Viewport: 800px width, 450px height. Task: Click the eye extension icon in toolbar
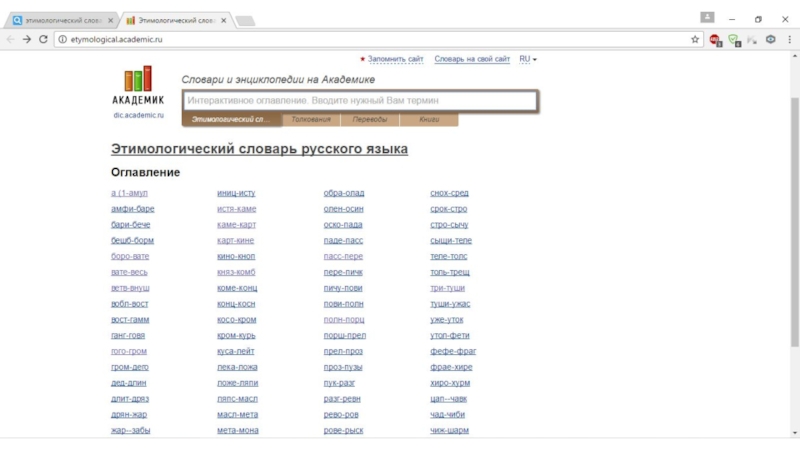(770, 39)
